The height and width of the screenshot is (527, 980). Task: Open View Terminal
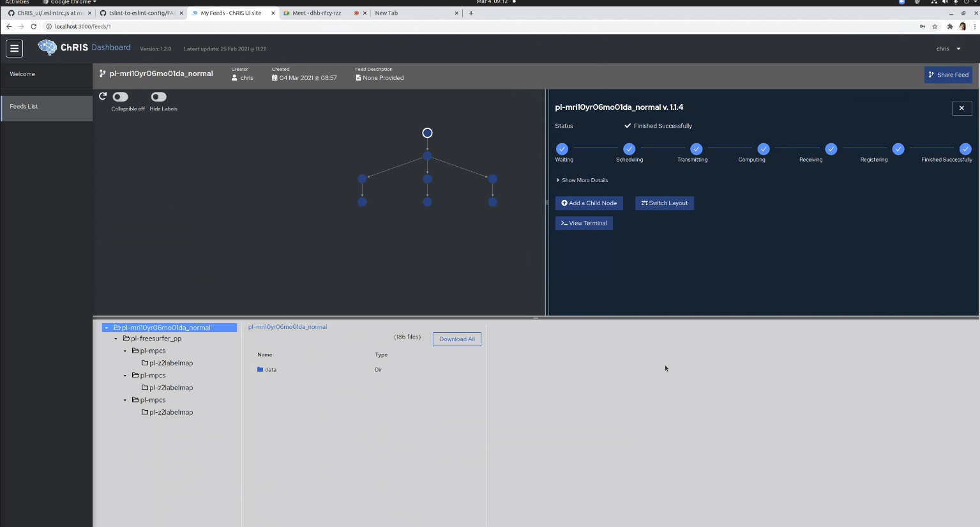tap(584, 223)
